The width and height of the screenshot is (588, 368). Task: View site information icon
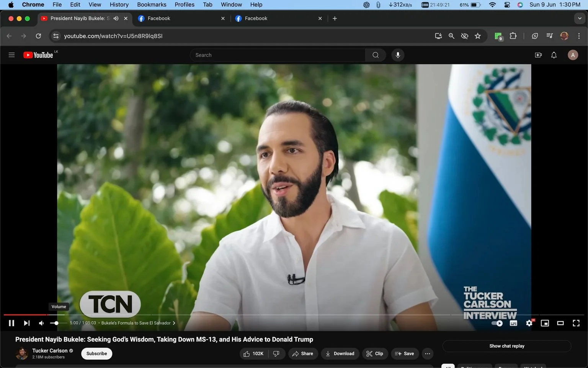pyautogui.click(x=56, y=36)
